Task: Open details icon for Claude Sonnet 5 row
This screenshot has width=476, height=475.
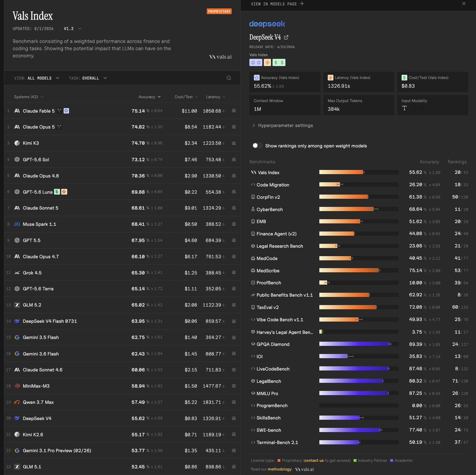Action: tap(234, 208)
